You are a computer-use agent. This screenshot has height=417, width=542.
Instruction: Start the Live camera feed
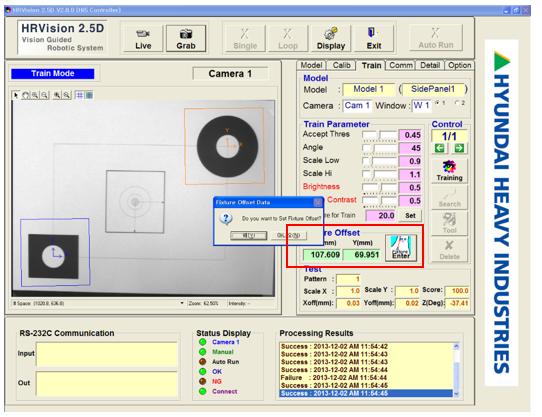pos(143,38)
